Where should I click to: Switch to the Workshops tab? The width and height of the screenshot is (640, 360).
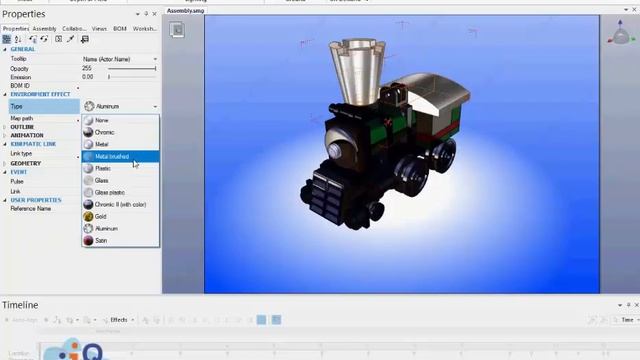(x=144, y=29)
